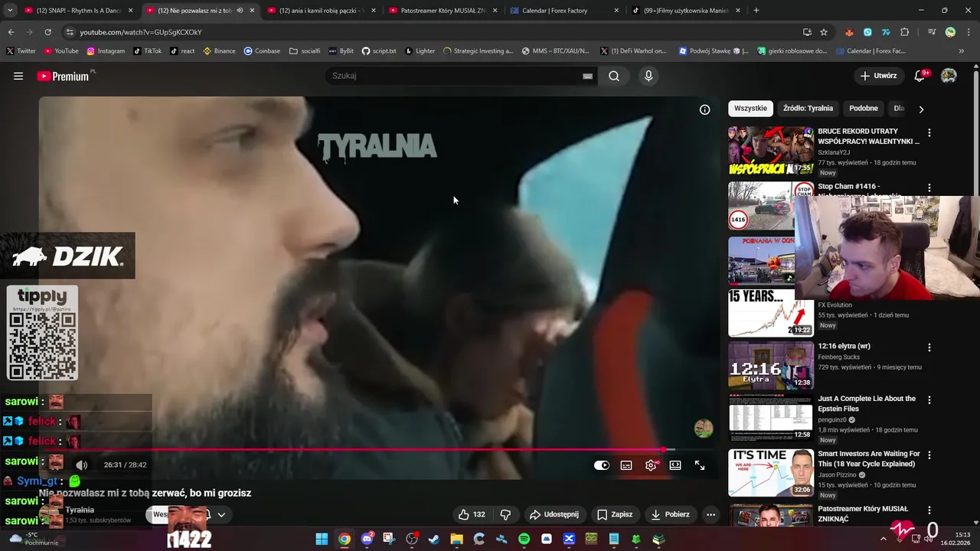The width and height of the screenshot is (980, 551).
Task: Open the 12:16 elytra video thumbnail
Action: [770, 365]
